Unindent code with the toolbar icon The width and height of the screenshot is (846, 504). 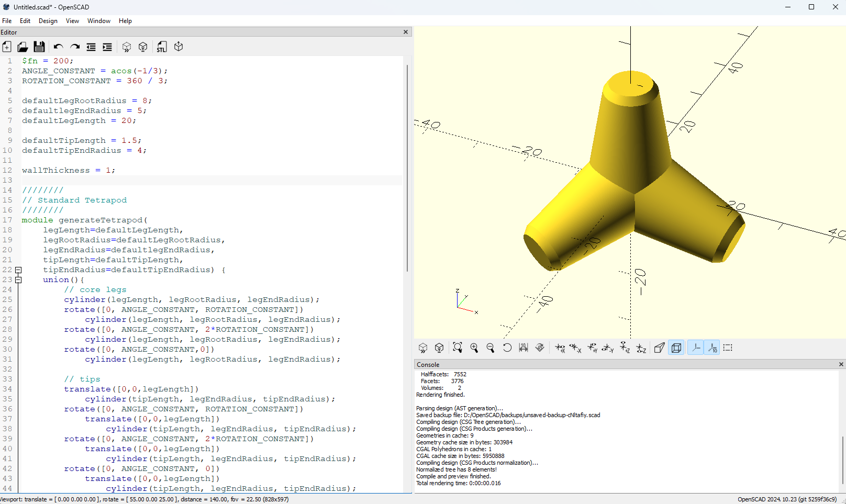point(91,47)
